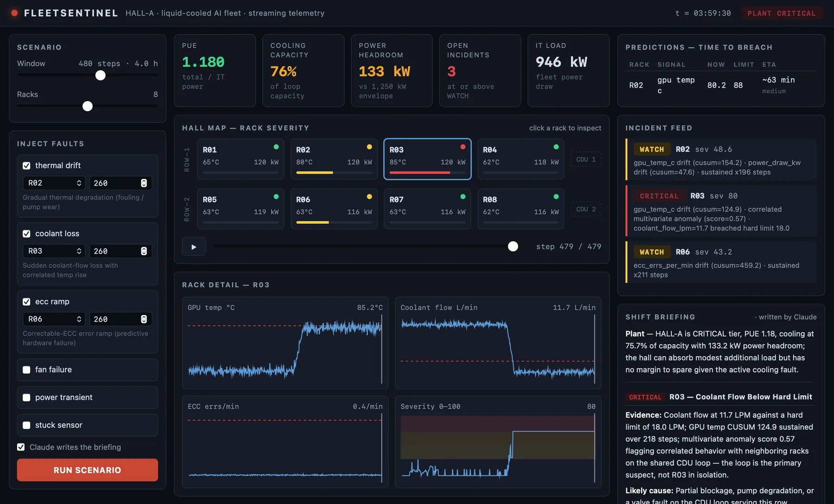This screenshot has height=504, width=834.
Task: Select rack R05 on hall map
Action: [x=240, y=208]
